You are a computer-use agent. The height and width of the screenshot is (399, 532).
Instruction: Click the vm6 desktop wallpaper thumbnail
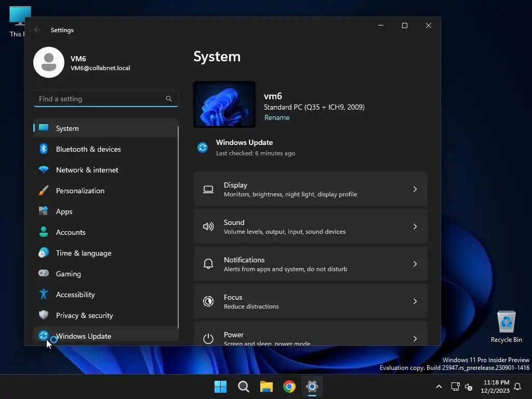point(224,104)
